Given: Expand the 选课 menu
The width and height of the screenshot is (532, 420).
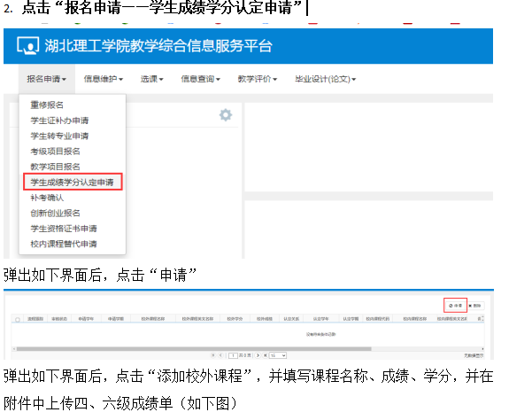Looking at the screenshot, I should [151, 79].
